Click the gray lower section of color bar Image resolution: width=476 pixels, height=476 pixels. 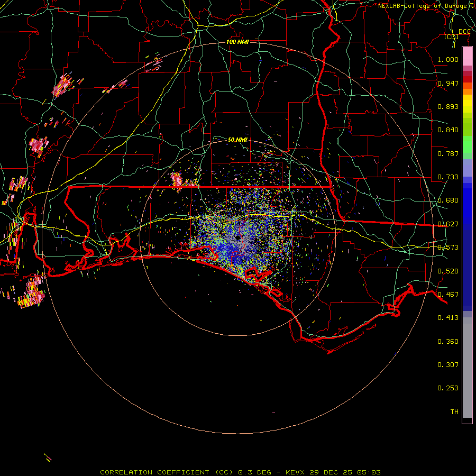tap(467, 368)
